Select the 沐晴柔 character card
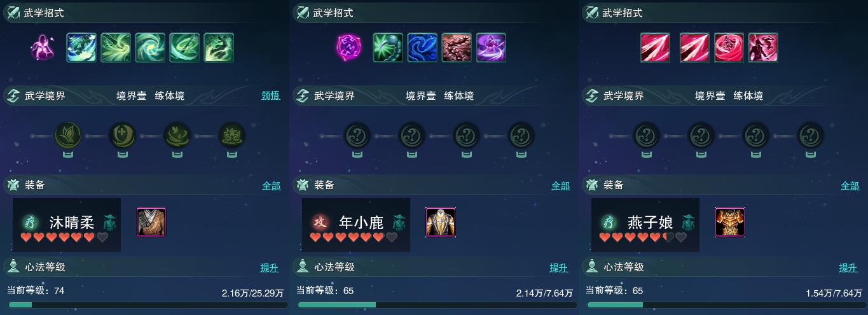 click(67, 225)
